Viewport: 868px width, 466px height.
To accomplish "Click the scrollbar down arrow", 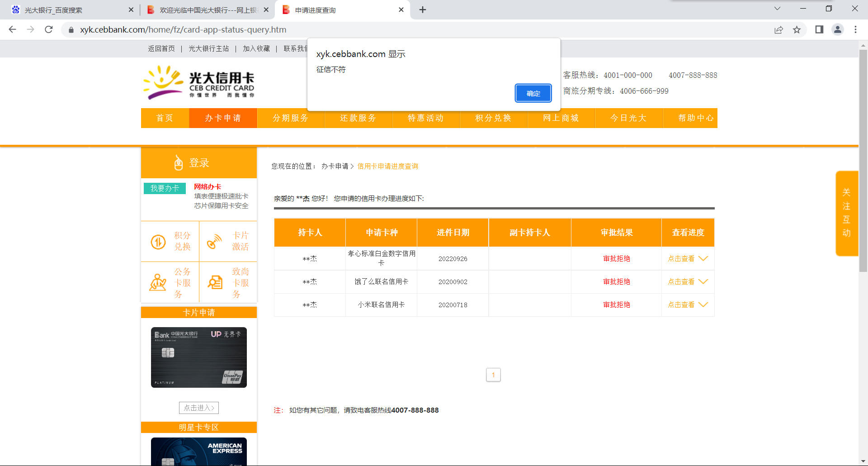I will 863,461.
